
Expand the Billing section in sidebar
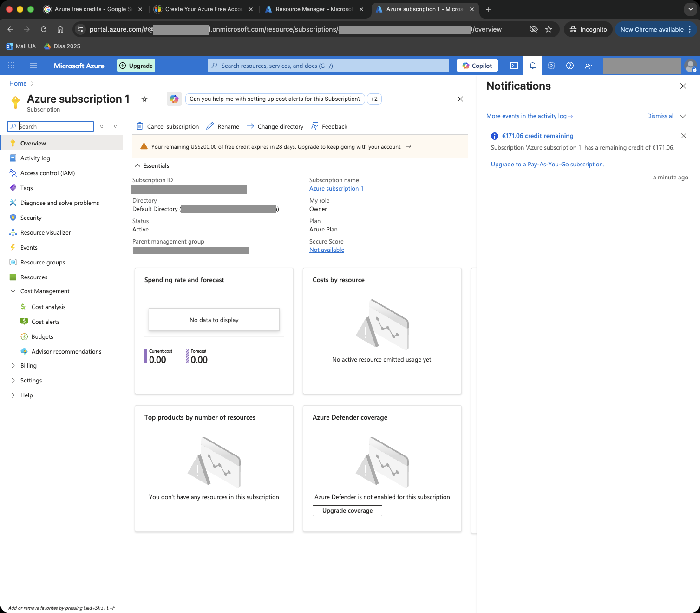click(13, 366)
